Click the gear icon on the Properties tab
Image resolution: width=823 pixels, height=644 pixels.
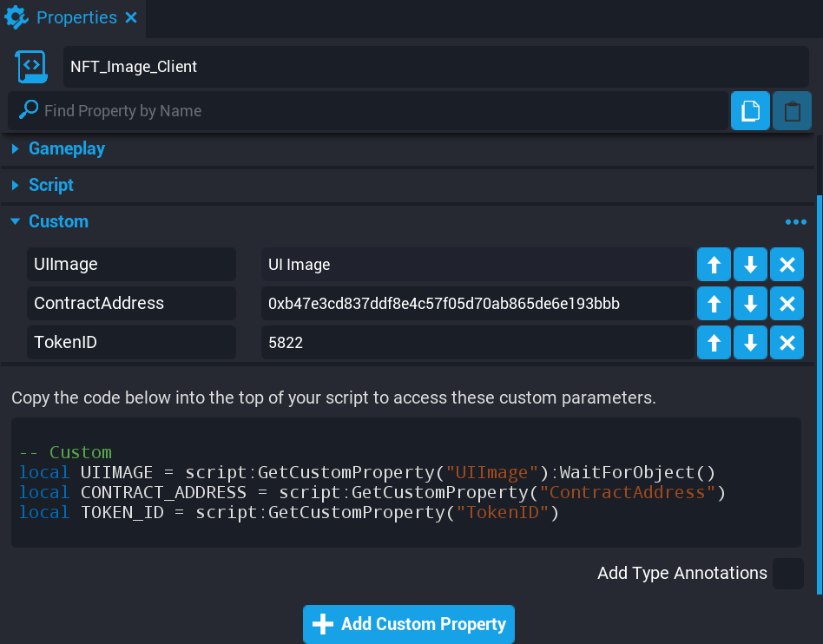[x=16, y=17]
